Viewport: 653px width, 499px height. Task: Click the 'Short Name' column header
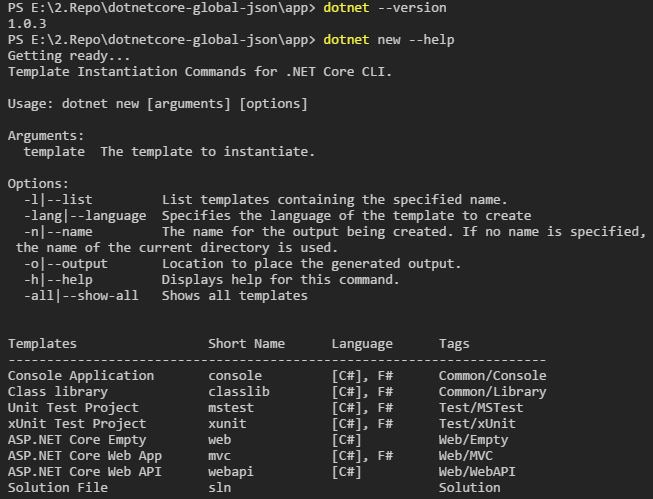[x=246, y=344]
